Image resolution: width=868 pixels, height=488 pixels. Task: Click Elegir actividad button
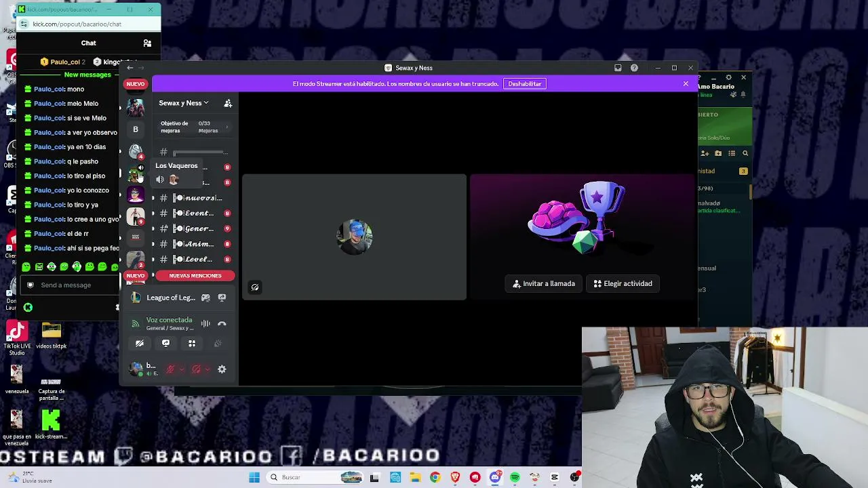[x=623, y=284]
